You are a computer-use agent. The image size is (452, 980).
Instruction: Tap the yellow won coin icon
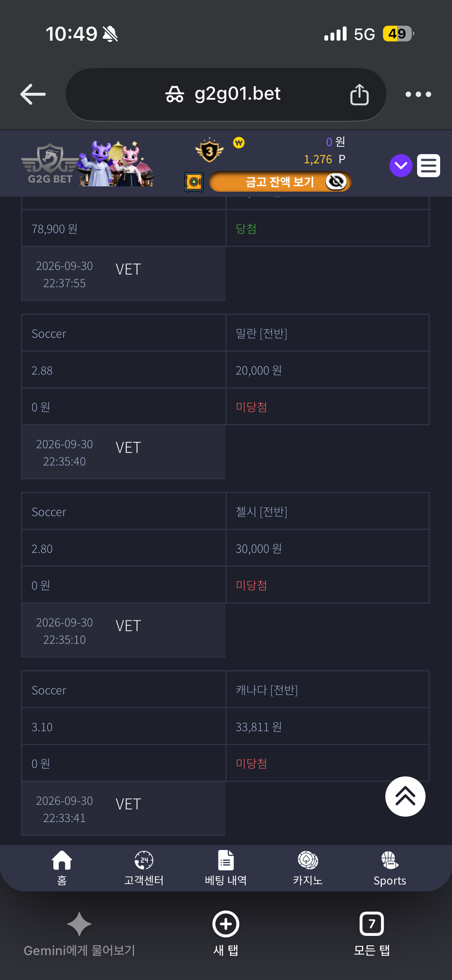(x=239, y=143)
